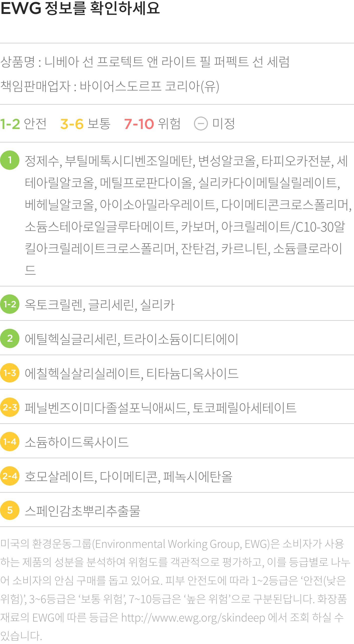354x644 pixels.
Task: Click the green grade 2 badge
Action: pyautogui.click(x=10, y=338)
